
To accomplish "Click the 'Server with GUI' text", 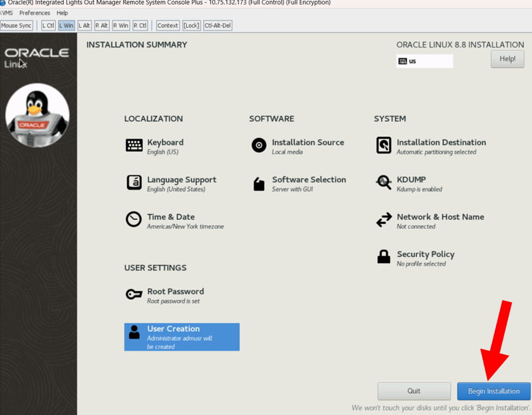I will coord(292,189).
